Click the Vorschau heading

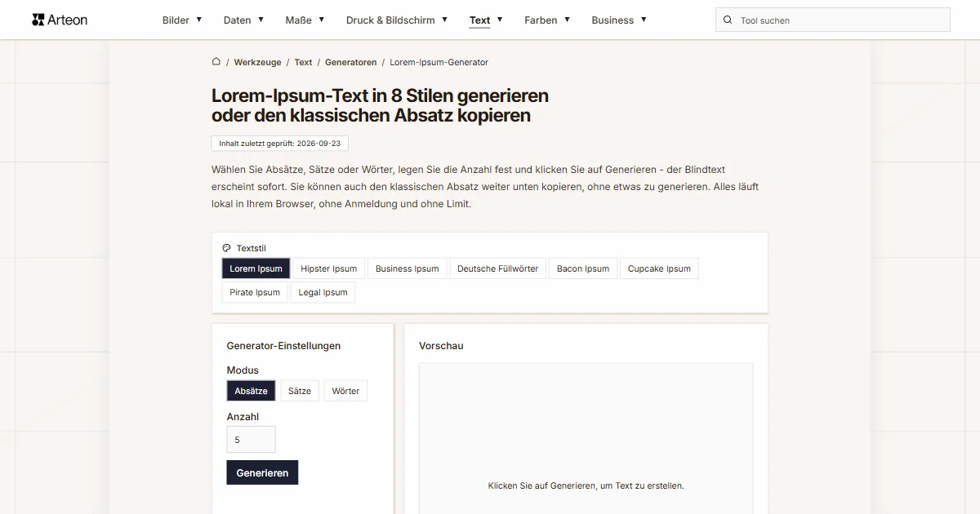tap(441, 346)
